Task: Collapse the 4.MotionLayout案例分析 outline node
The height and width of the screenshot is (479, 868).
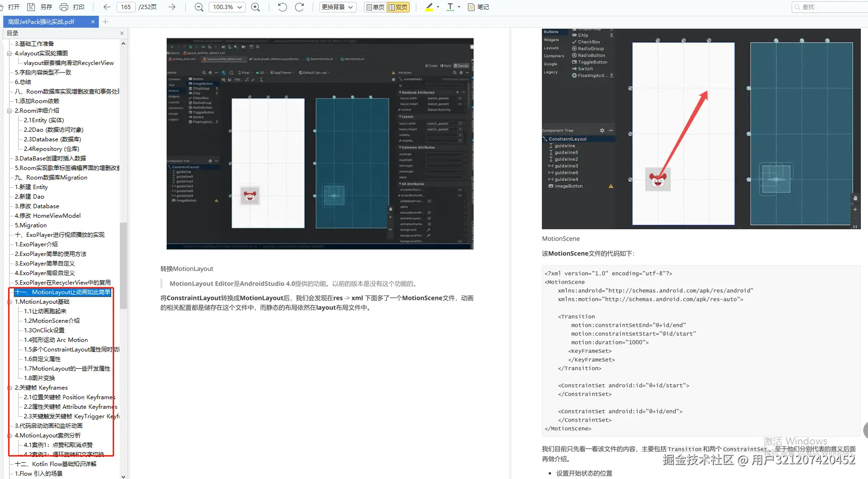Action: (9, 436)
